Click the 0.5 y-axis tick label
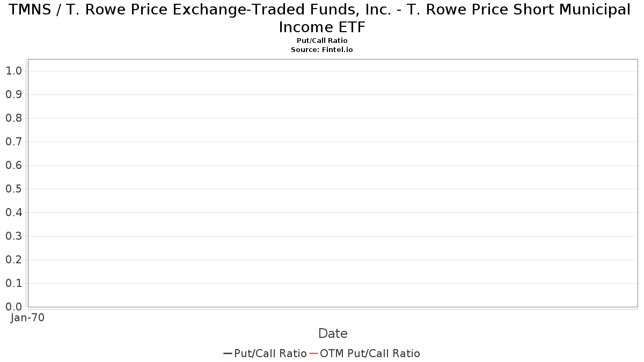This screenshot has width=644, height=362. 13,189
